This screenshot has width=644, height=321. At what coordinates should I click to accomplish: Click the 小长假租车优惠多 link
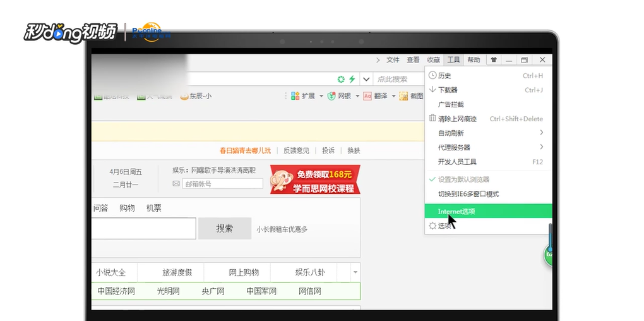282,229
